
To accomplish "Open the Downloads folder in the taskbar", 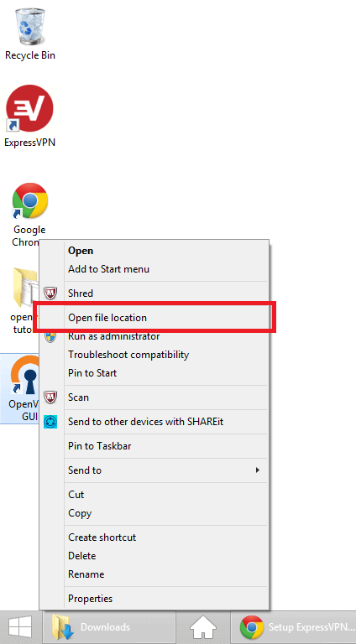I will [109, 627].
